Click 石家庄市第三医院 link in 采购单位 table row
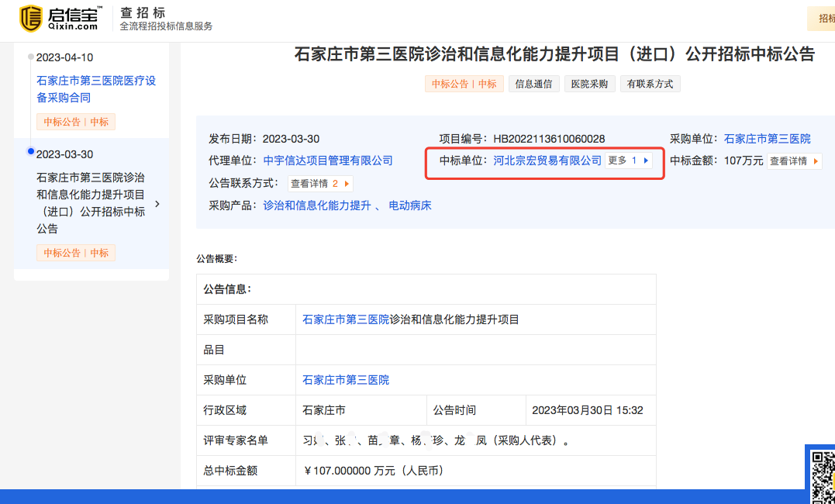The width and height of the screenshot is (835, 504). [346, 380]
